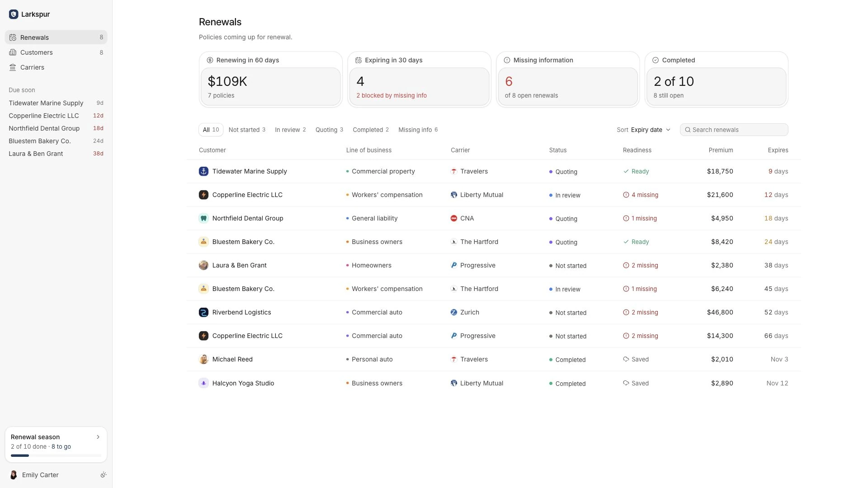Click the $46,800 premium value

click(720, 312)
